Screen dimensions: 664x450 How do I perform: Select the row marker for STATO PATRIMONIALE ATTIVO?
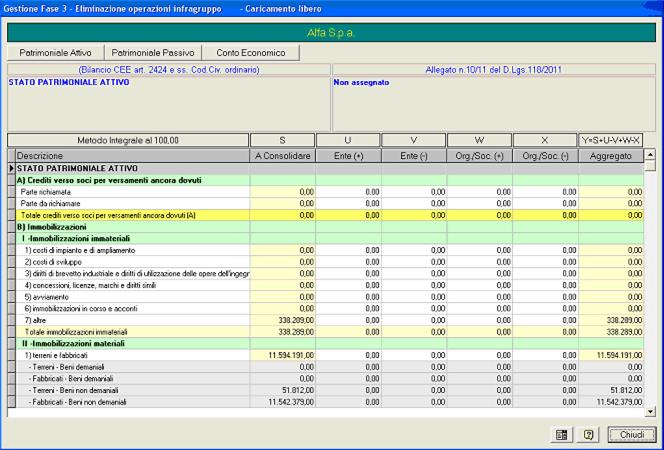[x=11, y=168]
